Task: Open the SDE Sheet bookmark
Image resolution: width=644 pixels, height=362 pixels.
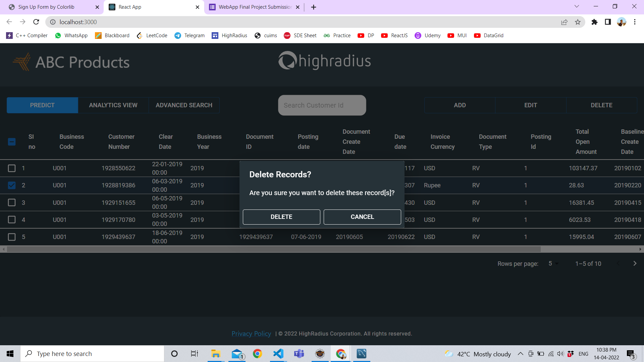Action: 300,35
